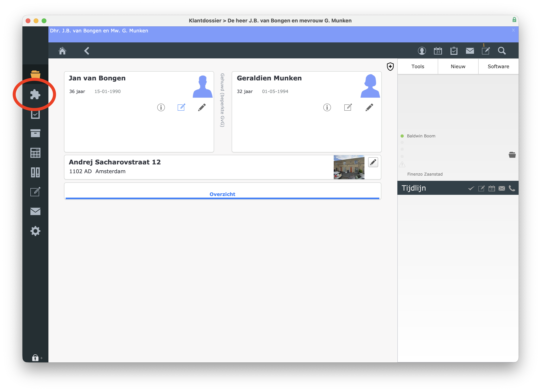Viewport: 541px width, 392px height.
Task: Click Jan van Bongen's avatar
Action: [x=202, y=86]
